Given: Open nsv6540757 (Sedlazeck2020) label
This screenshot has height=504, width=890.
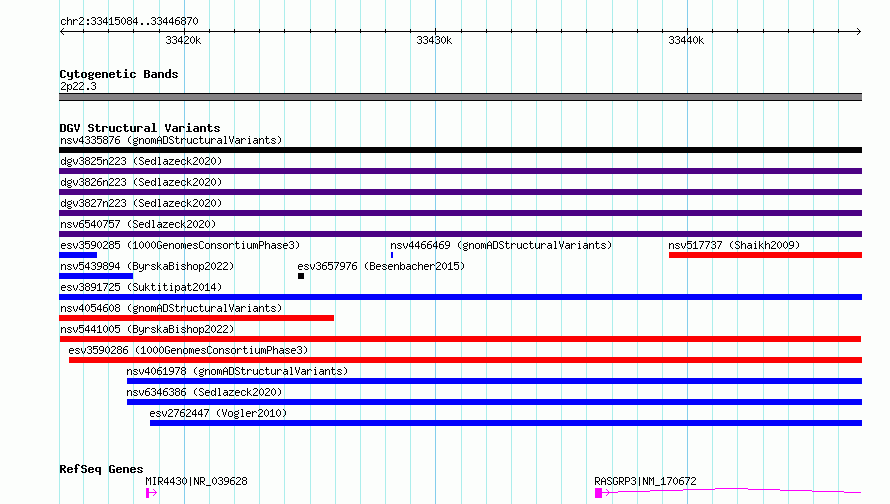Looking at the screenshot, I should click(138, 224).
